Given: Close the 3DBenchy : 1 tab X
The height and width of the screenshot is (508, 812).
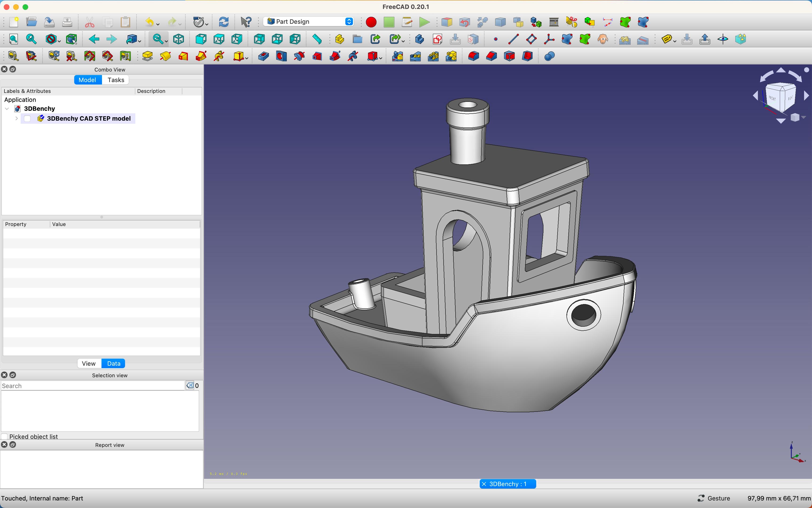Looking at the screenshot, I should click(x=484, y=484).
